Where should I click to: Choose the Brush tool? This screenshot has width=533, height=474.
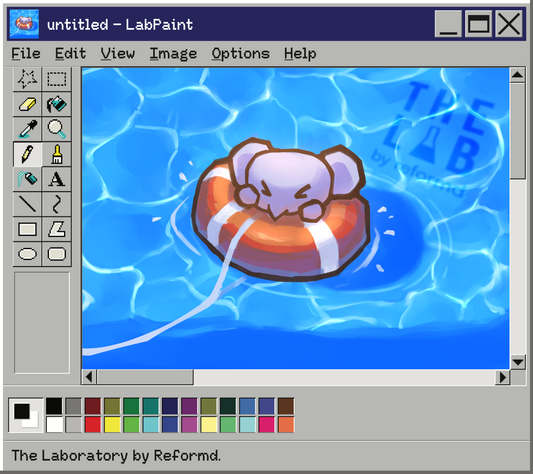(x=56, y=154)
